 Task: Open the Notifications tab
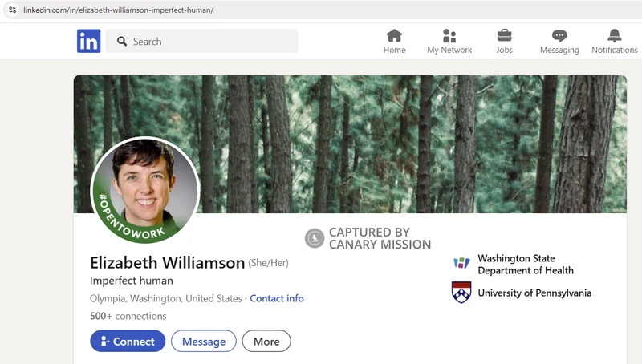click(614, 42)
